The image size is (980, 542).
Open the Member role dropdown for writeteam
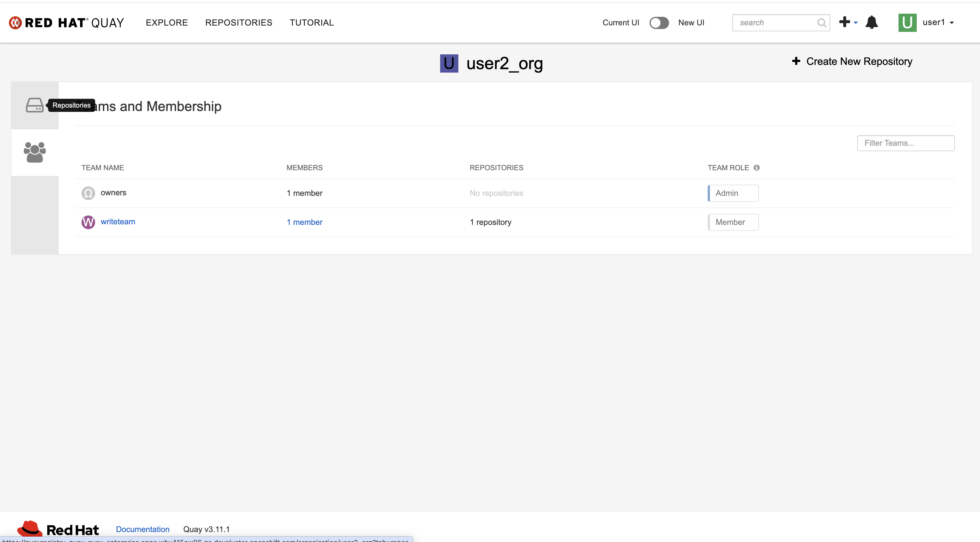tap(733, 222)
